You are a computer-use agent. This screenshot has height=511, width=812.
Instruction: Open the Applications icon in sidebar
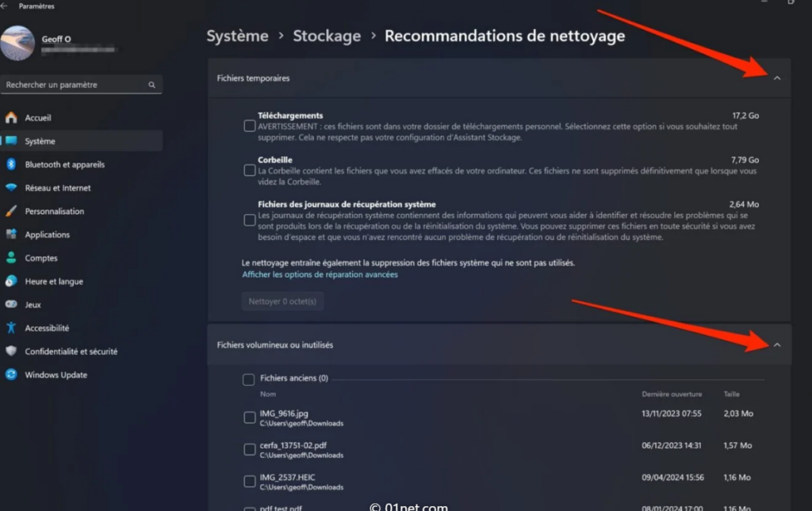point(11,235)
